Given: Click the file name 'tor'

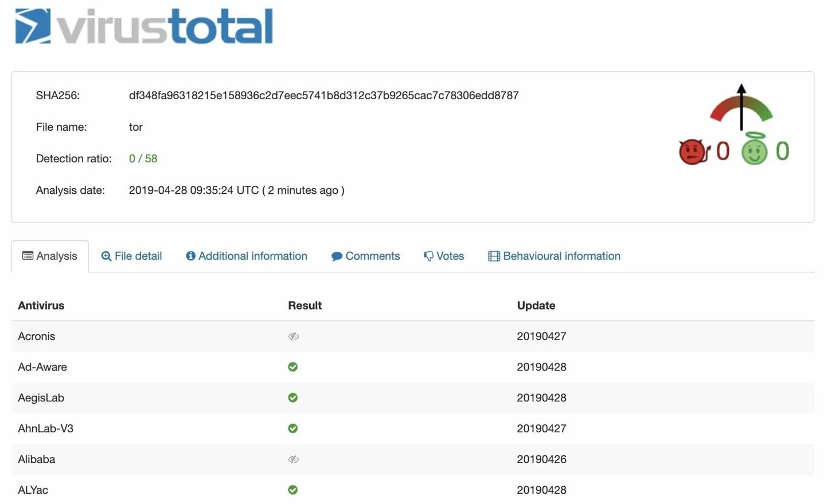Looking at the screenshot, I should (135, 127).
